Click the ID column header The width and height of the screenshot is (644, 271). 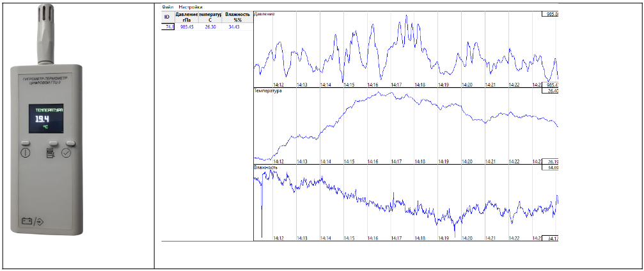tap(167, 17)
